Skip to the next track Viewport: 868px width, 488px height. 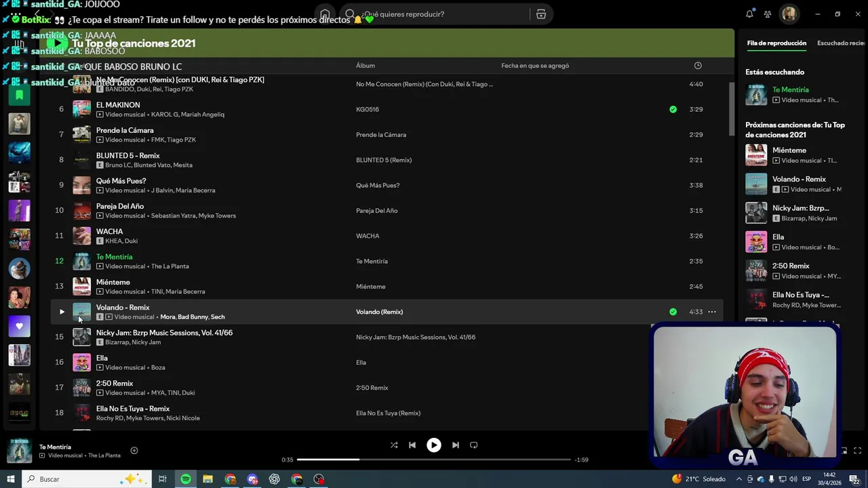tap(456, 445)
